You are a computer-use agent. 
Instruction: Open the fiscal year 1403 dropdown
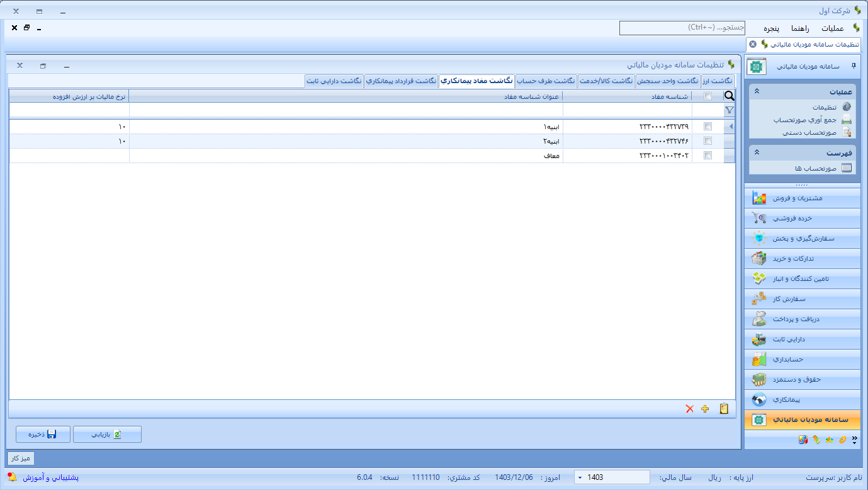click(579, 477)
